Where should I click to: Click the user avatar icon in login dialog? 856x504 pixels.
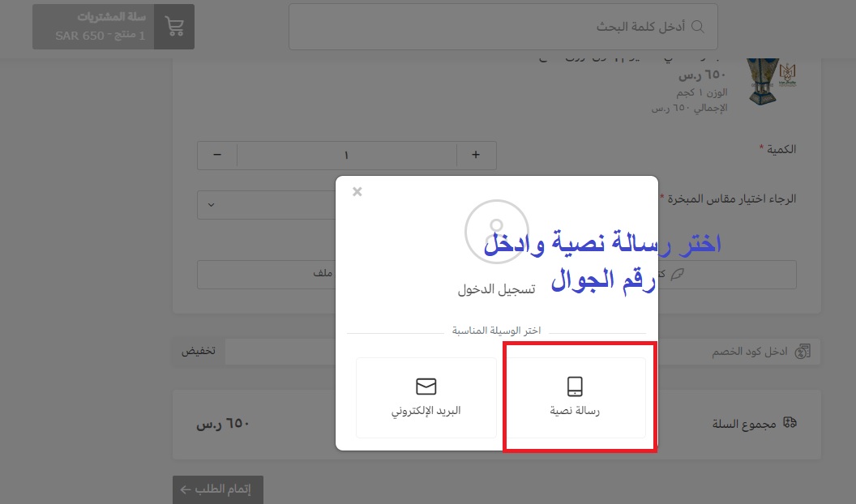point(496,230)
